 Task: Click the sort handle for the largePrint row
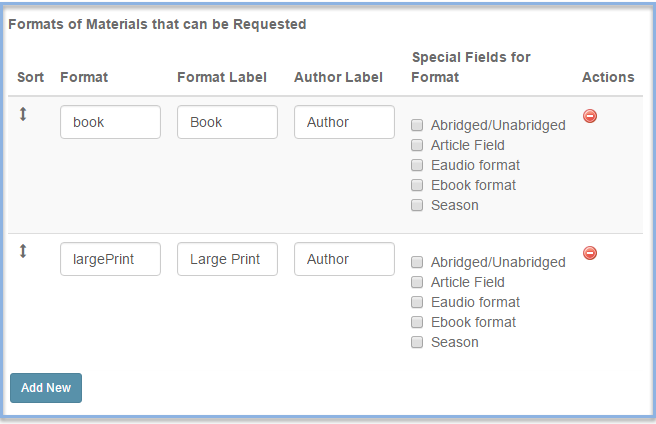click(x=23, y=251)
